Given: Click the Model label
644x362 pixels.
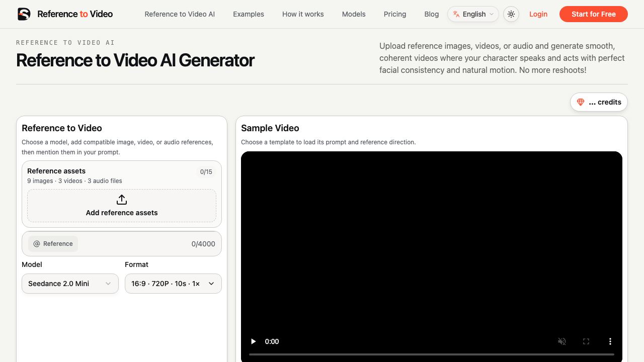Looking at the screenshot, I should (32, 264).
